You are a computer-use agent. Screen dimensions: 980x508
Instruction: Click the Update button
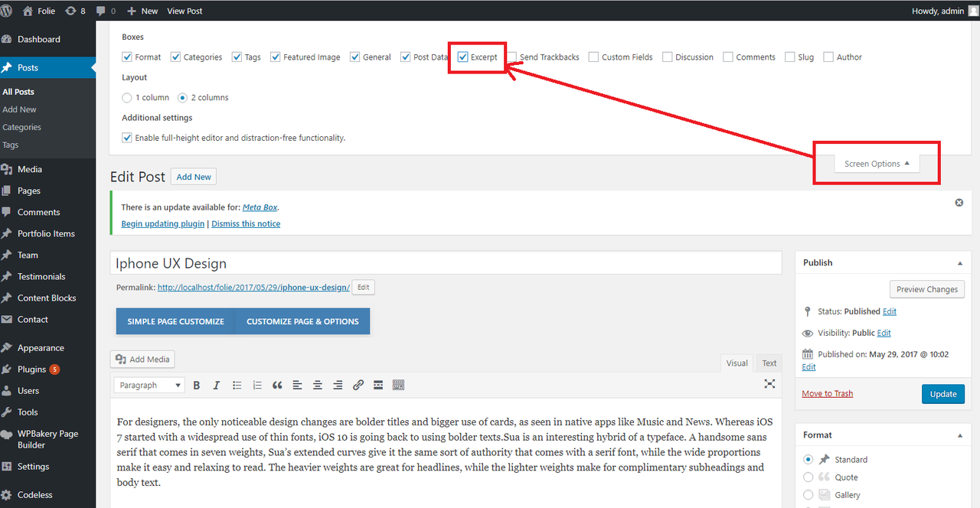click(943, 394)
